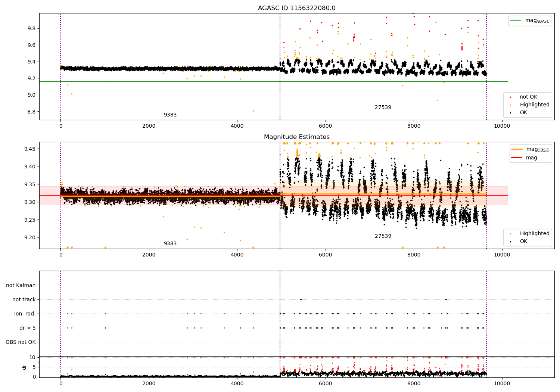Click the 'Ion. rad.' row label

pos(25,314)
